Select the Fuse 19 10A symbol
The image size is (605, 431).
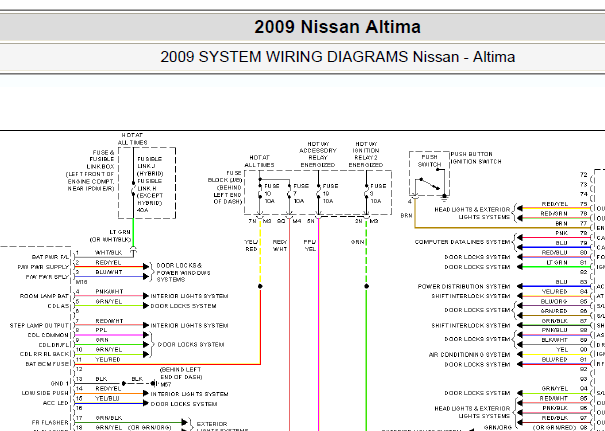(x=318, y=193)
